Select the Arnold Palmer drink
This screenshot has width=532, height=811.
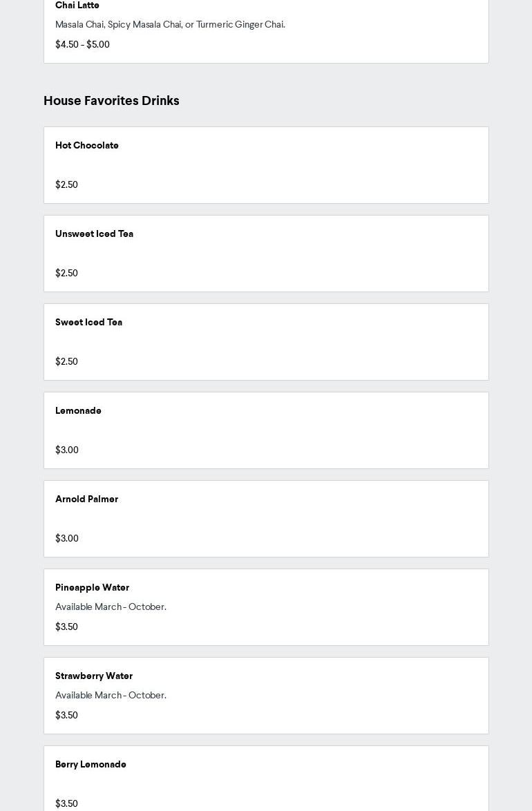coord(86,499)
